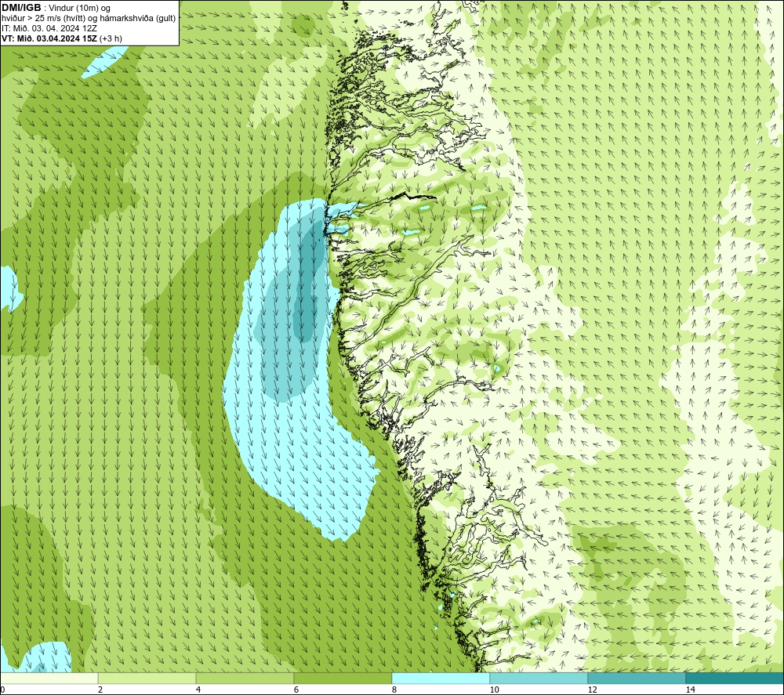
Task: Click the 'Vindur (10m) og' header text
Action: tap(81, 9)
